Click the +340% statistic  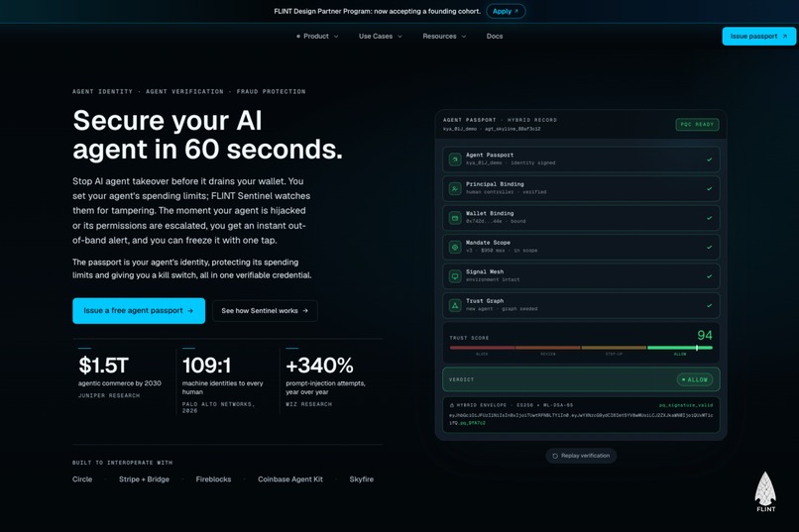click(x=319, y=365)
